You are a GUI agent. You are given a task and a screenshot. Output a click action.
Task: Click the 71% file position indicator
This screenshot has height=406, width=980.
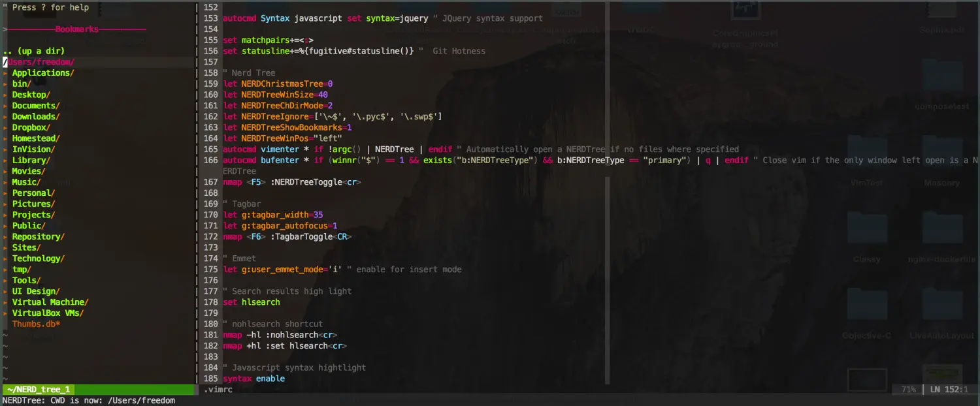click(908, 390)
